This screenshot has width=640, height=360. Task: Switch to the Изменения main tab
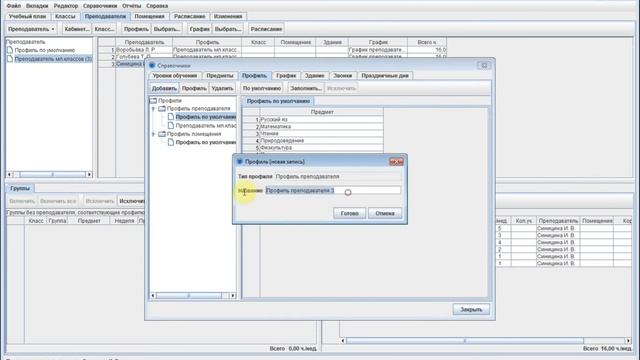pos(228,16)
